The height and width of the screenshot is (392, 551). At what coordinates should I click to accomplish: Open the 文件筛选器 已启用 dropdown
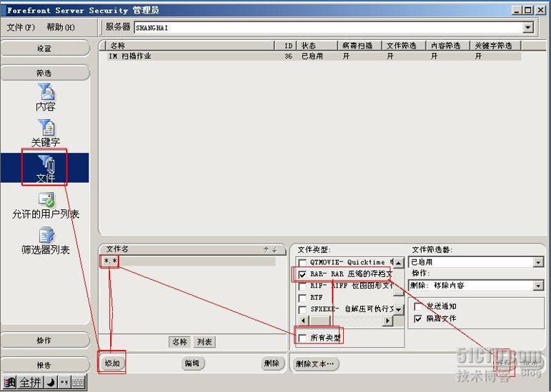538,262
